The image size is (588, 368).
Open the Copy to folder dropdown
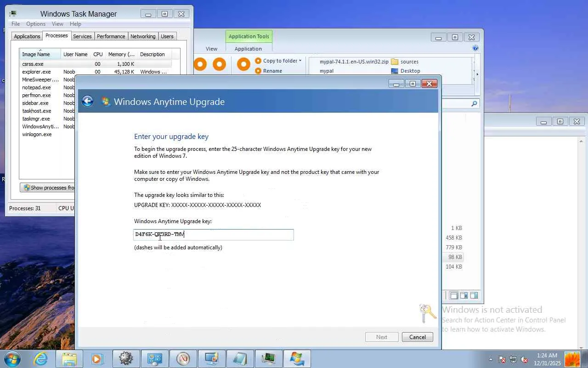tap(278, 61)
